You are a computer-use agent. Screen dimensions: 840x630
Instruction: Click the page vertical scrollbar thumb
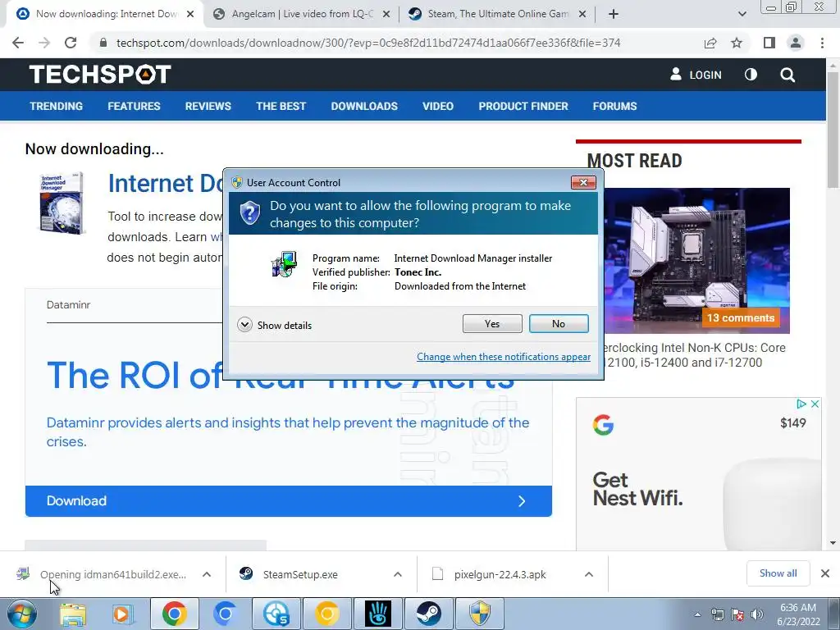click(833, 130)
